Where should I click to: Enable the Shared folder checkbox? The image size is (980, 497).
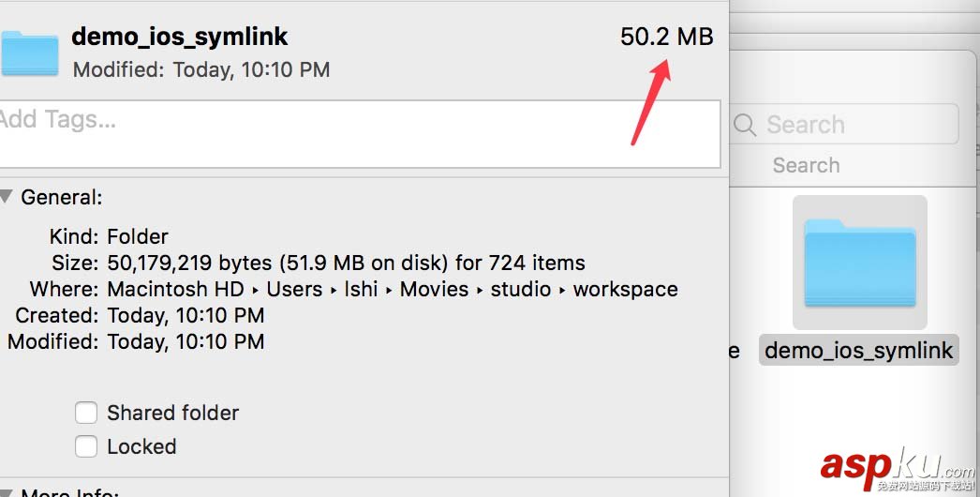click(x=86, y=414)
